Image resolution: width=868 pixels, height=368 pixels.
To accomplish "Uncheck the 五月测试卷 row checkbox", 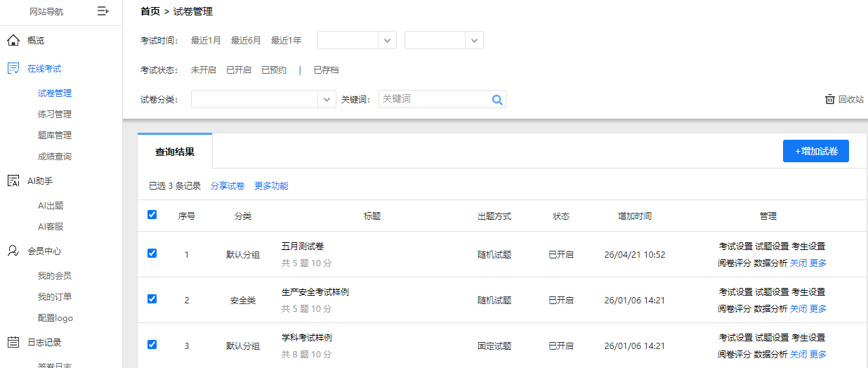I will 152,254.
